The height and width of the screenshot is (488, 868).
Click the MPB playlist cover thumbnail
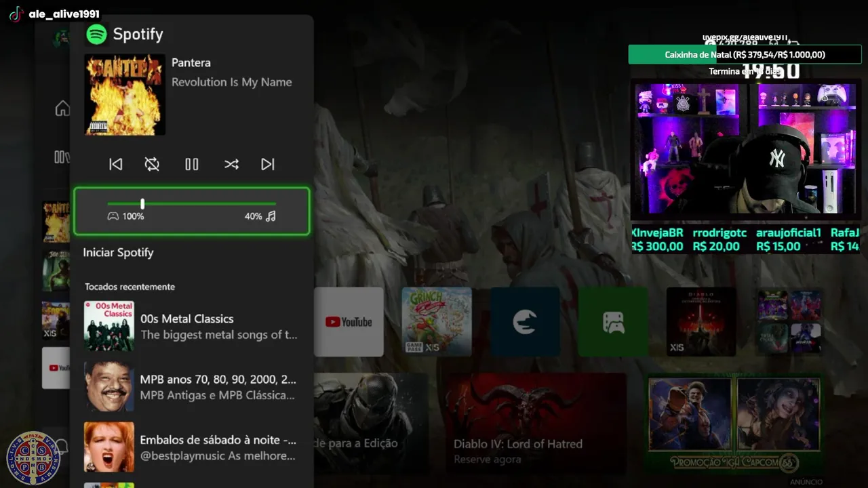(108, 386)
